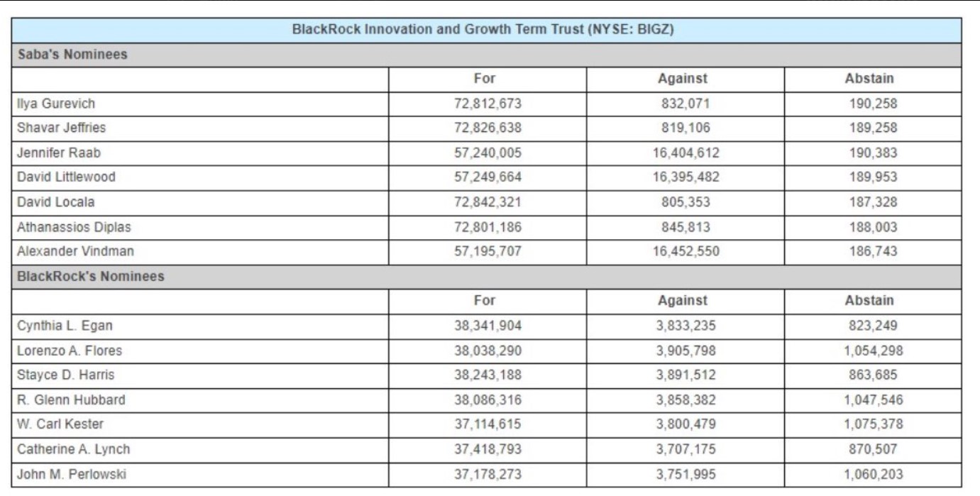This screenshot has width=980, height=496.
Task: Select the Saba's Nominees section header
Action: click(72, 55)
